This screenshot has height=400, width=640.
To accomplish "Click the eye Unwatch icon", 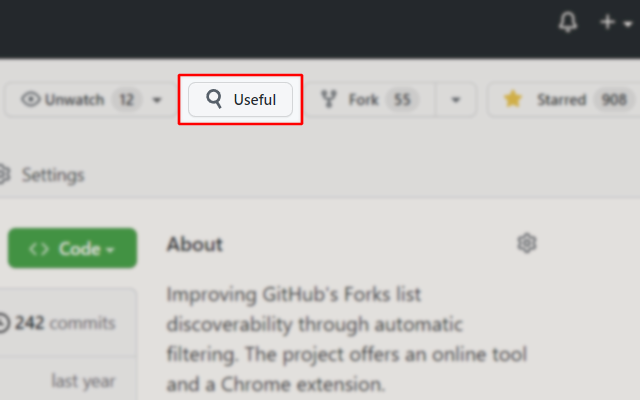I will [31, 99].
